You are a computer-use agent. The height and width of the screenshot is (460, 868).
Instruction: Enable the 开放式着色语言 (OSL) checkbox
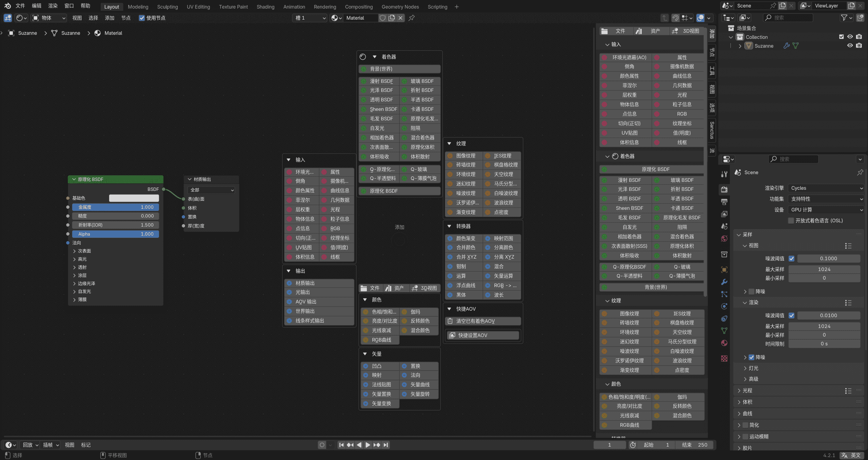point(791,221)
